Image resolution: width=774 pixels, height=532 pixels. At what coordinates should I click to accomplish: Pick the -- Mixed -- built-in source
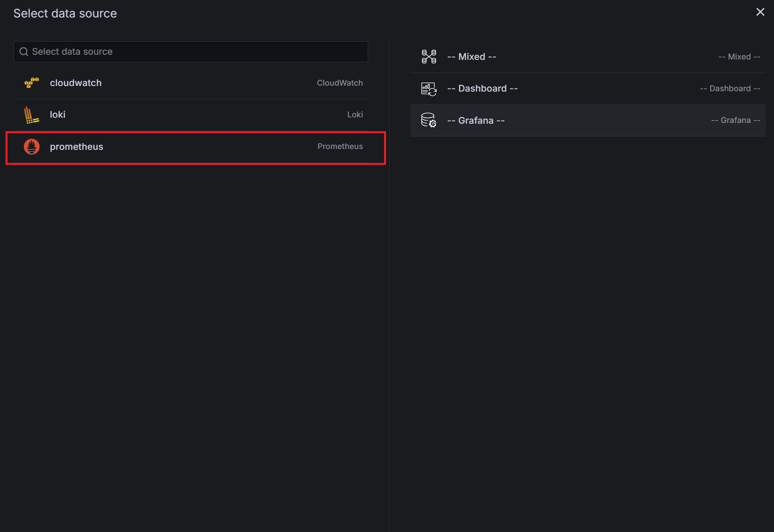click(472, 57)
